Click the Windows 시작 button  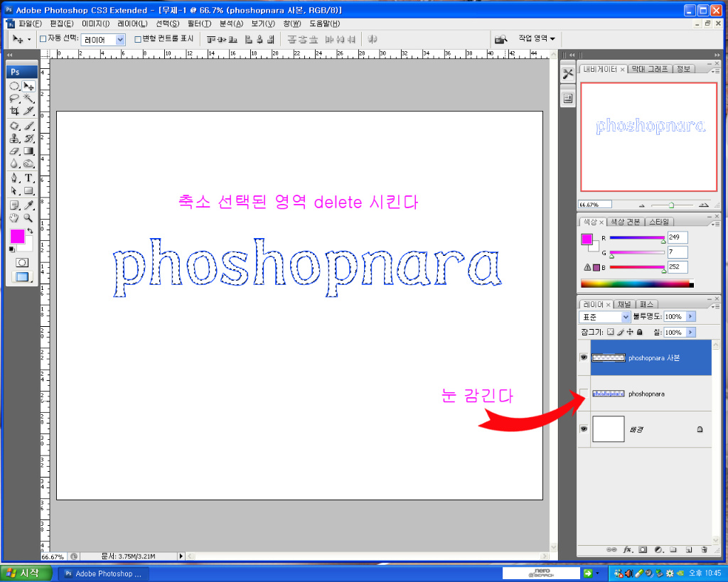coord(26,573)
